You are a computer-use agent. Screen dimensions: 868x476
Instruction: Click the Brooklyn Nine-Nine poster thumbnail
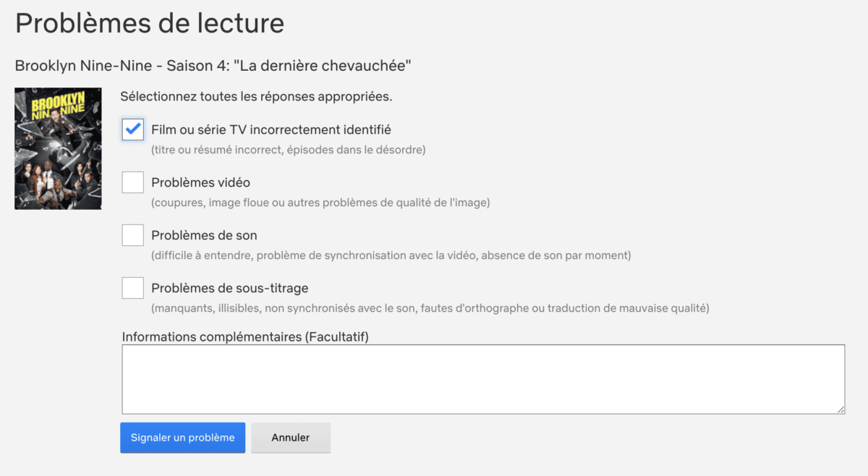pyautogui.click(x=58, y=149)
